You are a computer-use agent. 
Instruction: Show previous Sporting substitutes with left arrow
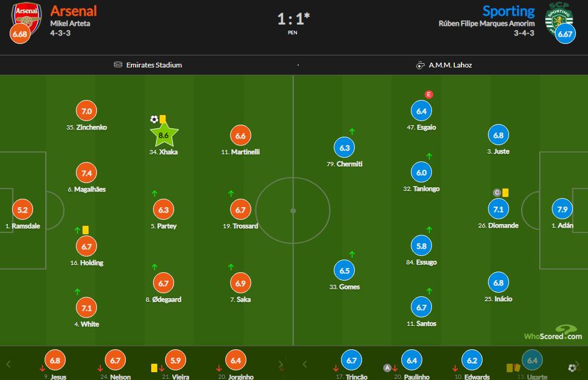(x=305, y=364)
